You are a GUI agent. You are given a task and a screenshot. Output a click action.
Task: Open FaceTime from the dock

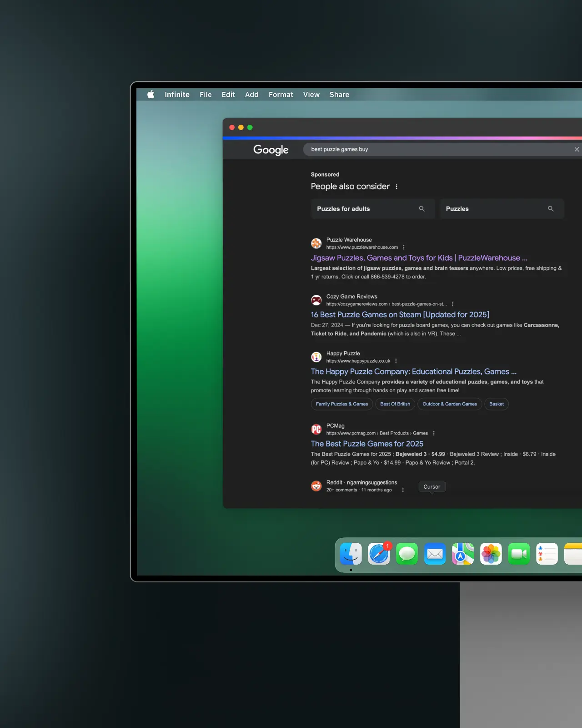click(519, 554)
